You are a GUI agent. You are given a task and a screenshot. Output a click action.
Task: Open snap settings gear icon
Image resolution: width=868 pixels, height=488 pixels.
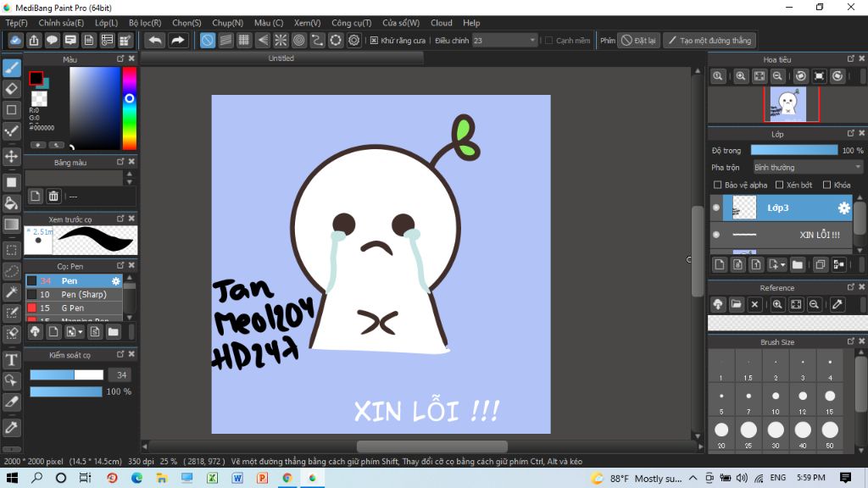353,41
